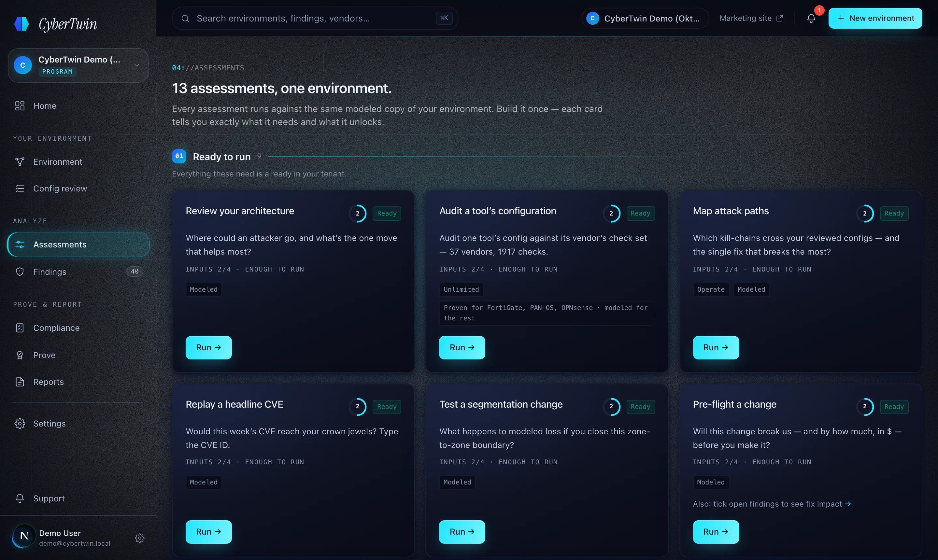This screenshot has width=938, height=560.
Task: Click the Modeled tag on Review your architecture
Action: coord(204,289)
